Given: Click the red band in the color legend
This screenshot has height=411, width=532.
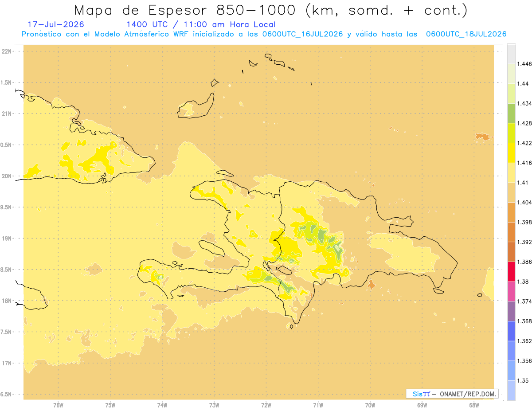Looking at the screenshot, I should click(x=511, y=272).
